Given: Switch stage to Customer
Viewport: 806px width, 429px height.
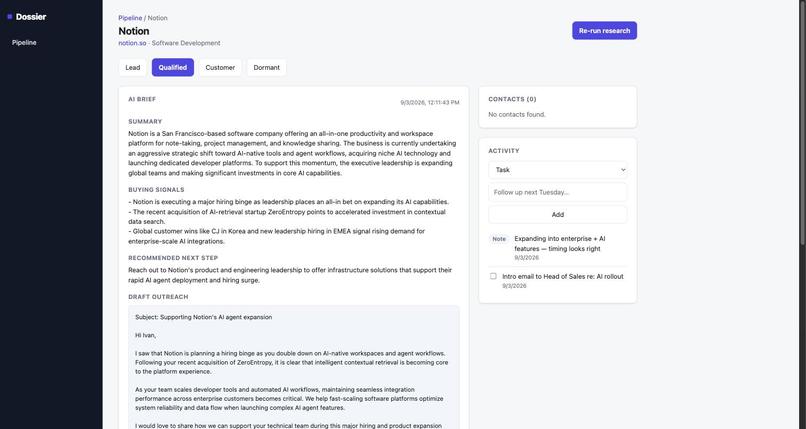Looking at the screenshot, I should tap(220, 67).
